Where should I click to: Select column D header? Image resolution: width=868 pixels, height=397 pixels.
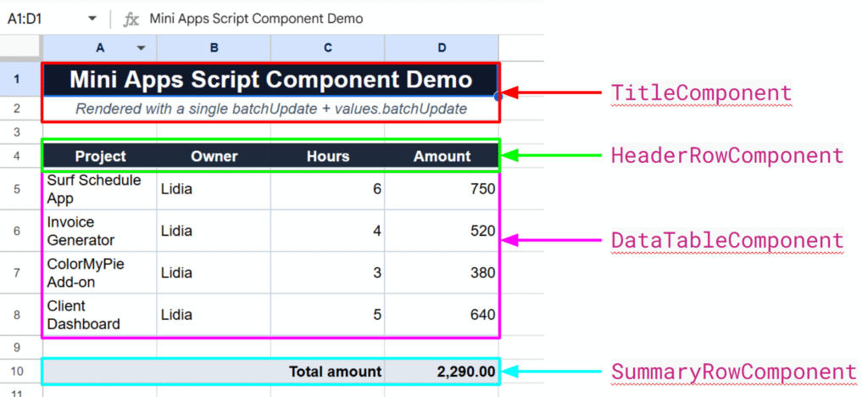click(441, 48)
